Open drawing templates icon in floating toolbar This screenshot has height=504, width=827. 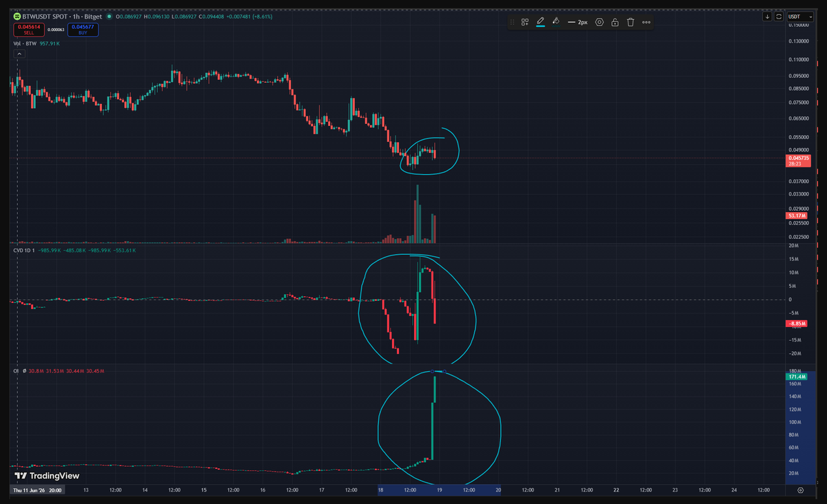coord(524,22)
